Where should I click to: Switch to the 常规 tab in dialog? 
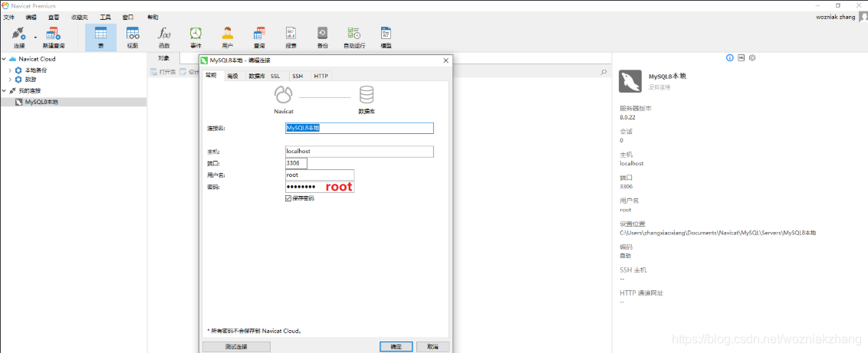(x=212, y=76)
